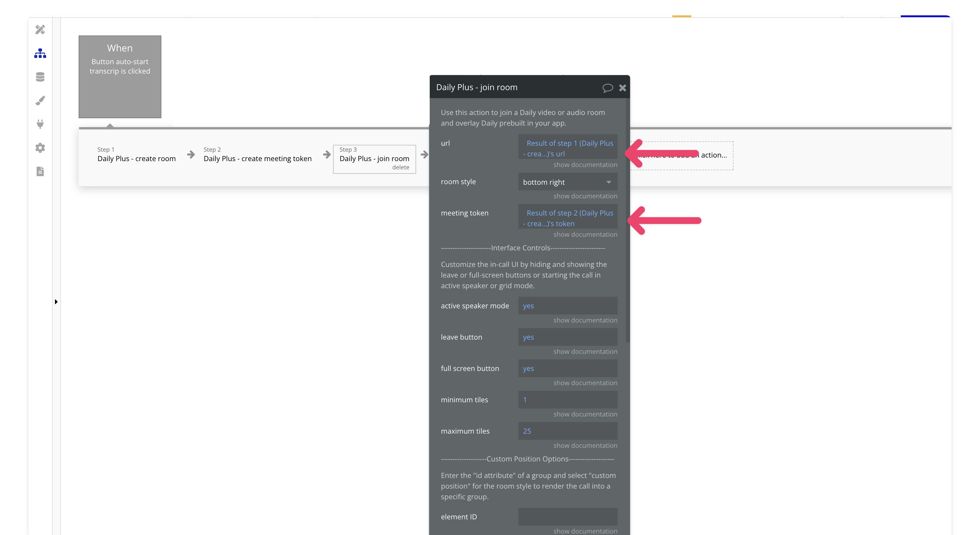Open the Workflow tab icon in sidebar
Screen dimensions: 980x535
point(40,53)
